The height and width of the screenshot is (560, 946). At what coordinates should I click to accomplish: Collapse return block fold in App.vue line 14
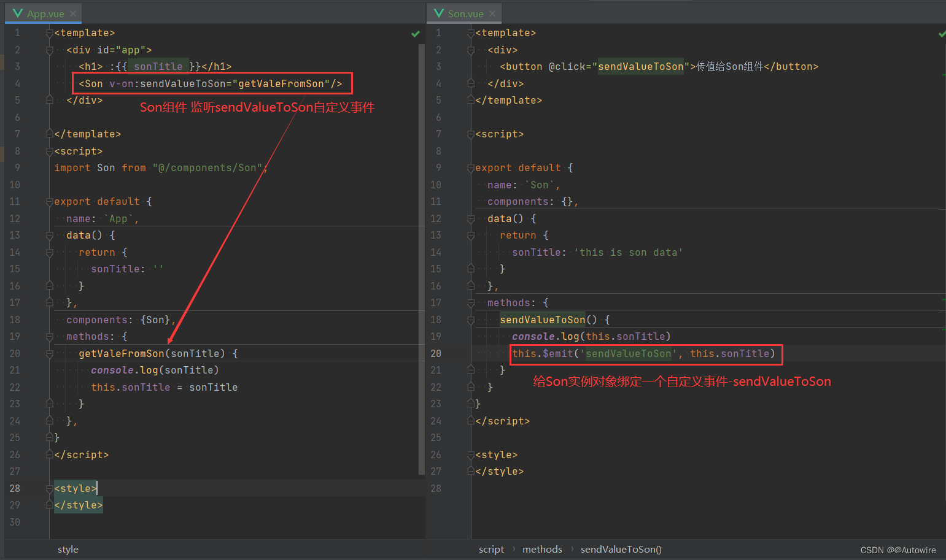point(50,253)
